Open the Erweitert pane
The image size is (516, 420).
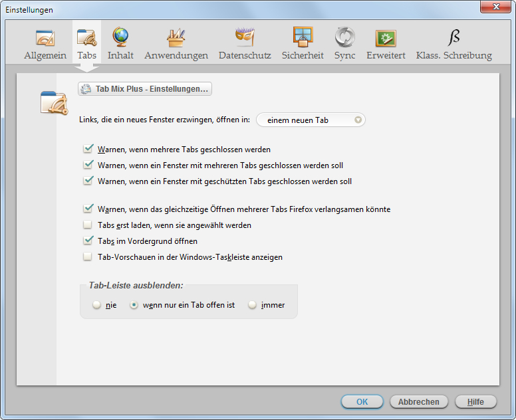pyautogui.click(x=386, y=44)
